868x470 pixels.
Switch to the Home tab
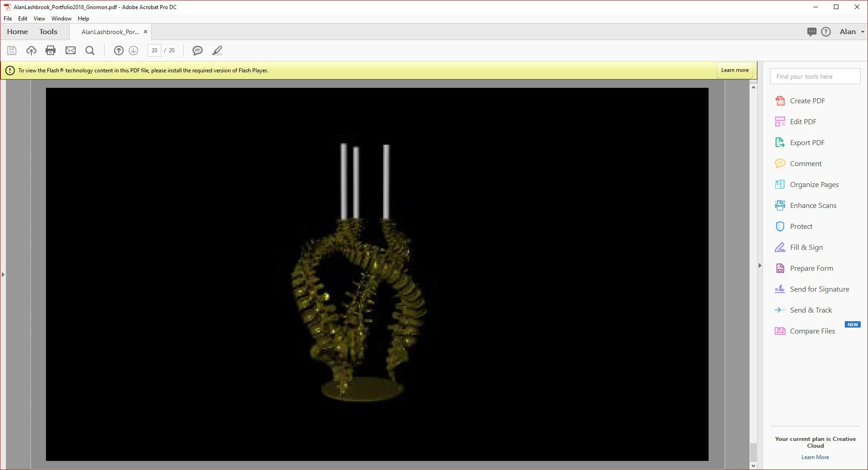click(x=17, y=32)
